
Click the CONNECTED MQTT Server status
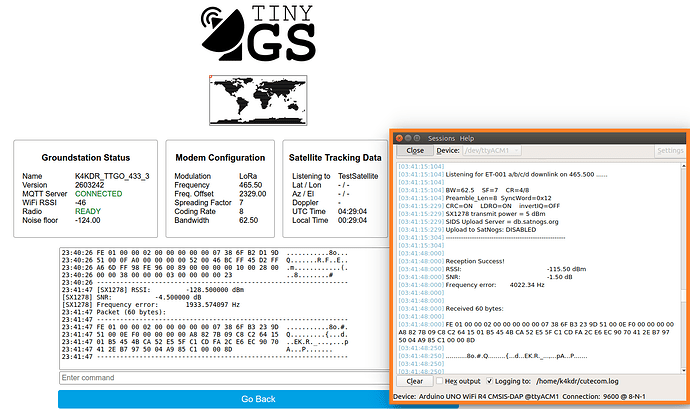[x=99, y=194]
